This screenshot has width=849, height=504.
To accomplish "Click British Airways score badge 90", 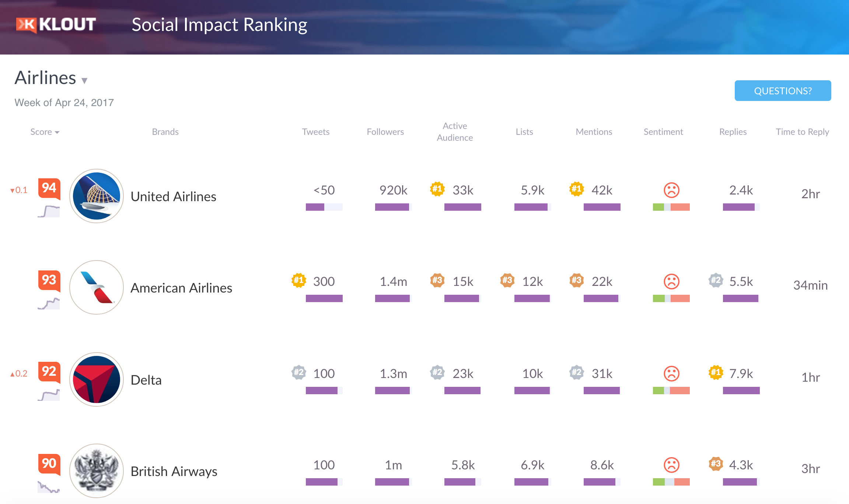I will (49, 464).
